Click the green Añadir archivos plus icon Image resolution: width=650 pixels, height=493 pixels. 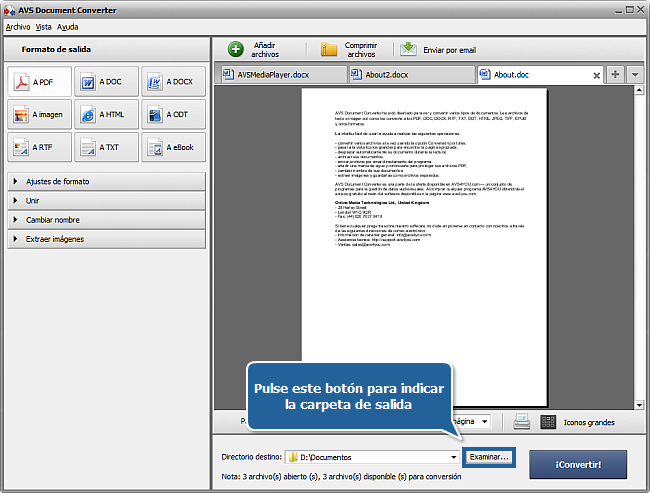235,49
